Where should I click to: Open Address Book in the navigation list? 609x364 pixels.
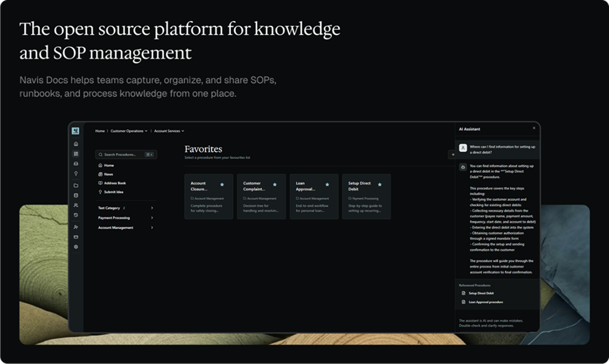pos(112,183)
